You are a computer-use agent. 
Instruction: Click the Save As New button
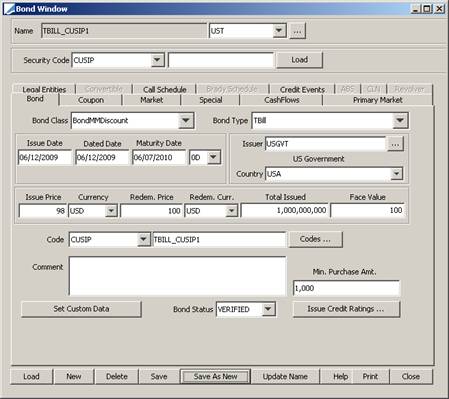[215, 376]
